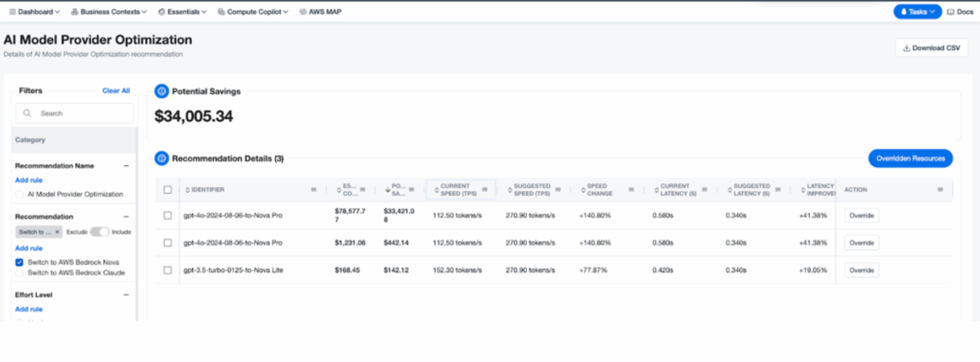Viewport: 980px width, 362px height.
Task: Click the sort arrows on Identifier header
Action: pos(187,190)
